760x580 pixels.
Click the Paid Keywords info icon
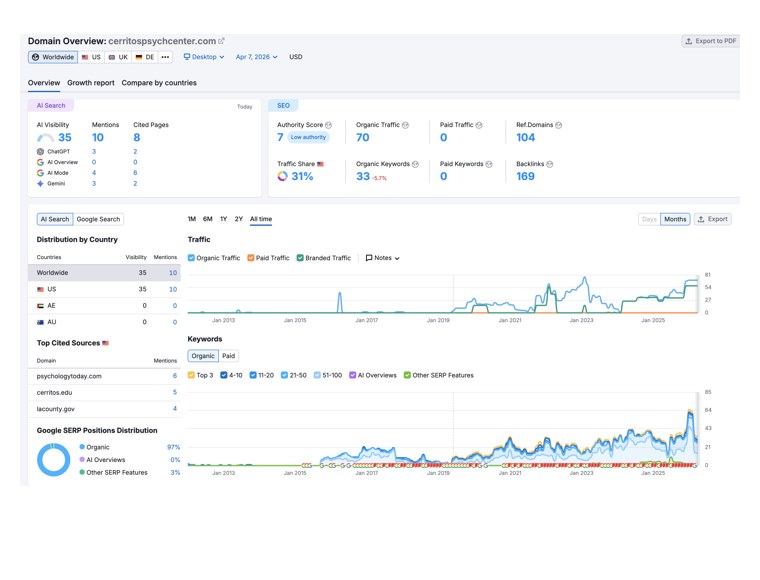pos(489,164)
